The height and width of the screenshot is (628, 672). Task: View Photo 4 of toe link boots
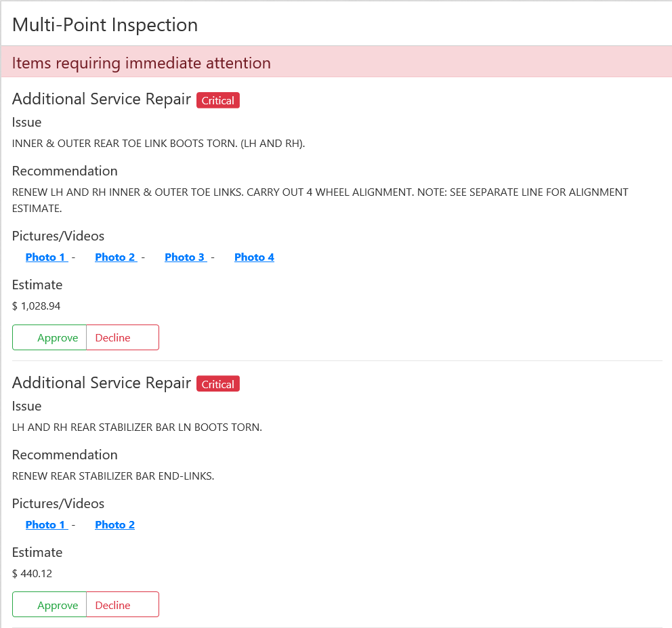tap(254, 257)
